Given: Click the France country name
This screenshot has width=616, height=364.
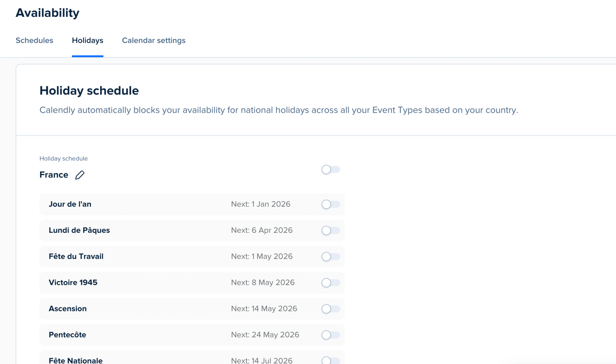Looking at the screenshot, I should pyautogui.click(x=54, y=175).
